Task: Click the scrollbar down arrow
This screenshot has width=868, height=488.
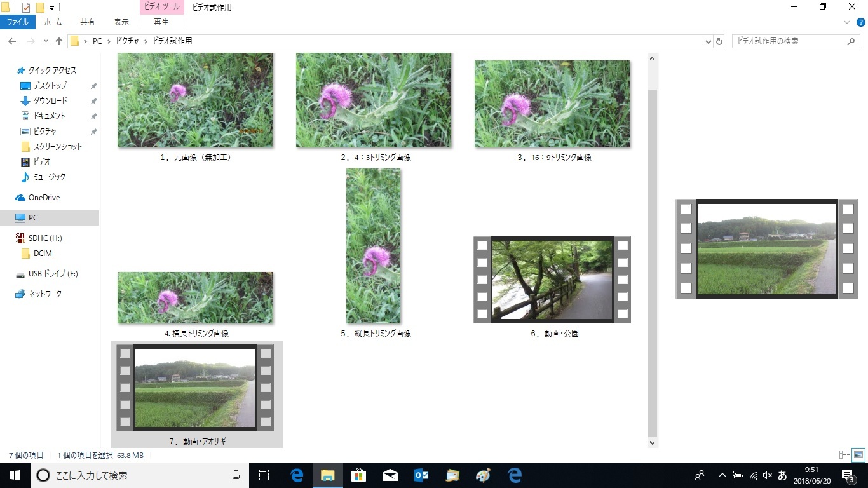Action: [652, 442]
